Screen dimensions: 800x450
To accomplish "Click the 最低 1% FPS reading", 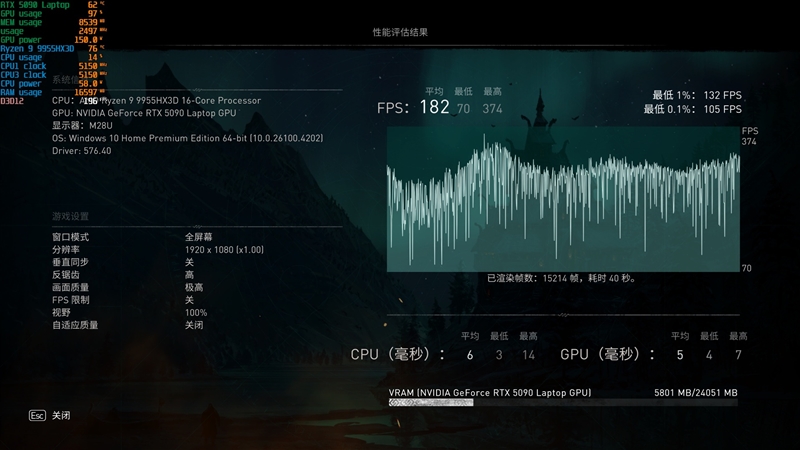I will point(692,95).
